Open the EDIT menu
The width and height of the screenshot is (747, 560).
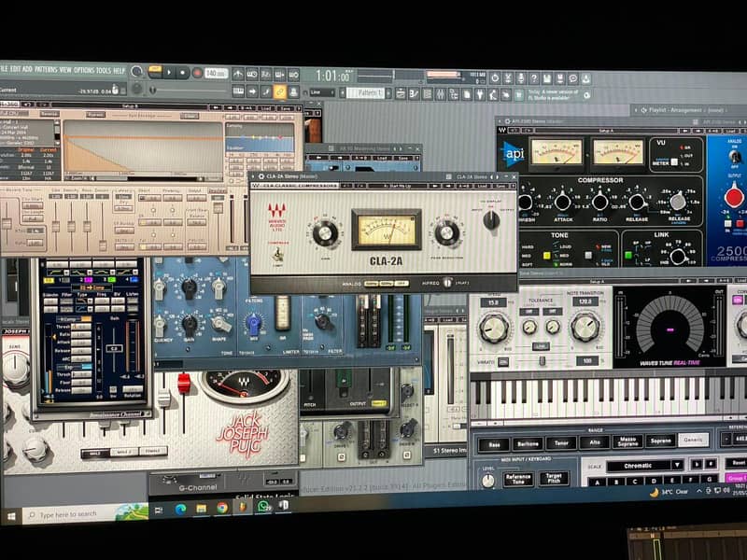[15, 69]
